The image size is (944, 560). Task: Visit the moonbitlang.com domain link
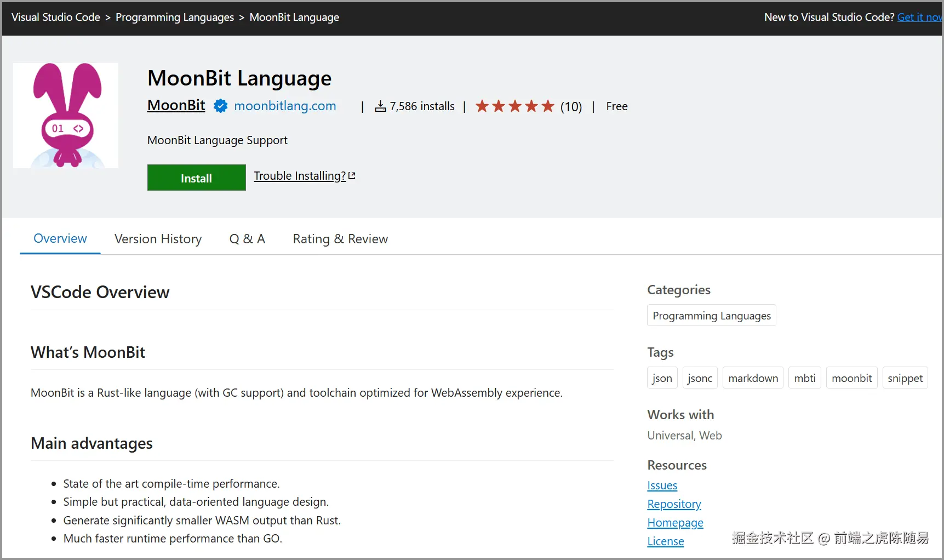285,106
